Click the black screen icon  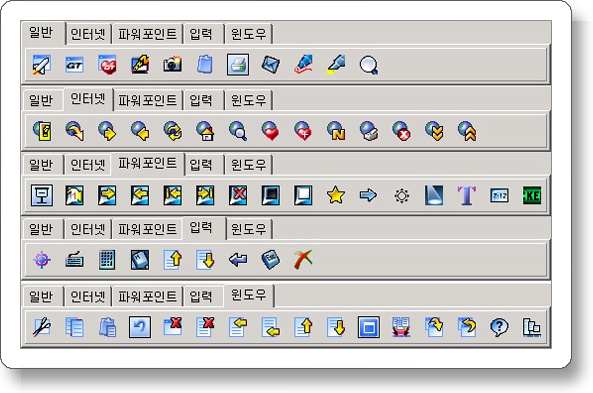pos(271,195)
